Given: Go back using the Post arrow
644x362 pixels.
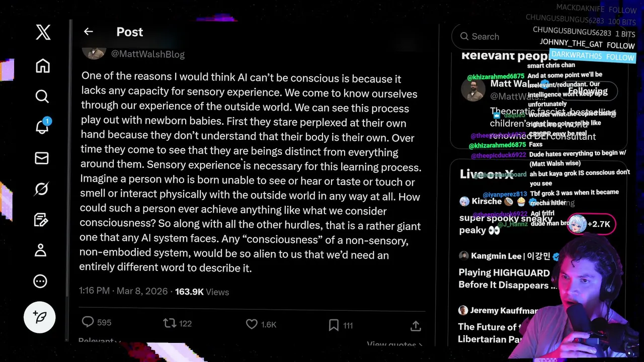Looking at the screenshot, I should pos(89,32).
